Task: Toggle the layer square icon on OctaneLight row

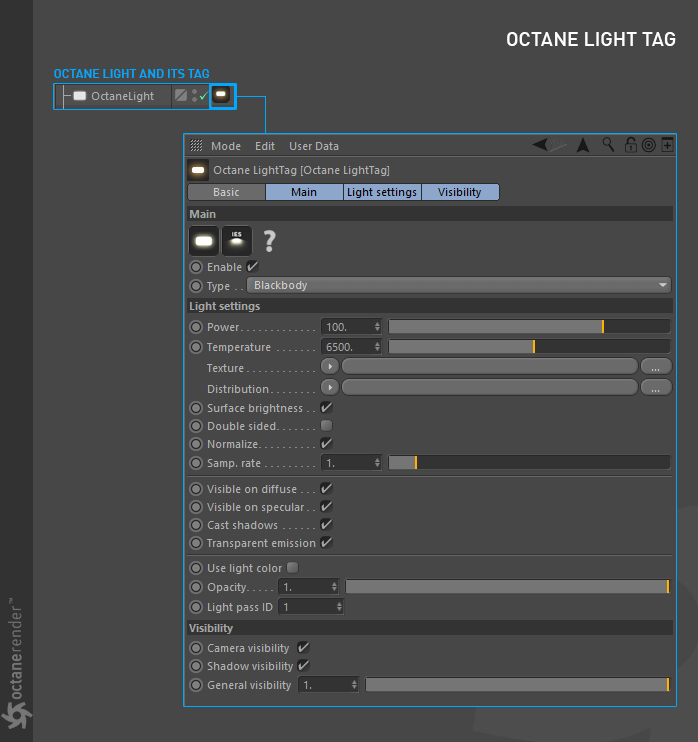Action: 181,95
